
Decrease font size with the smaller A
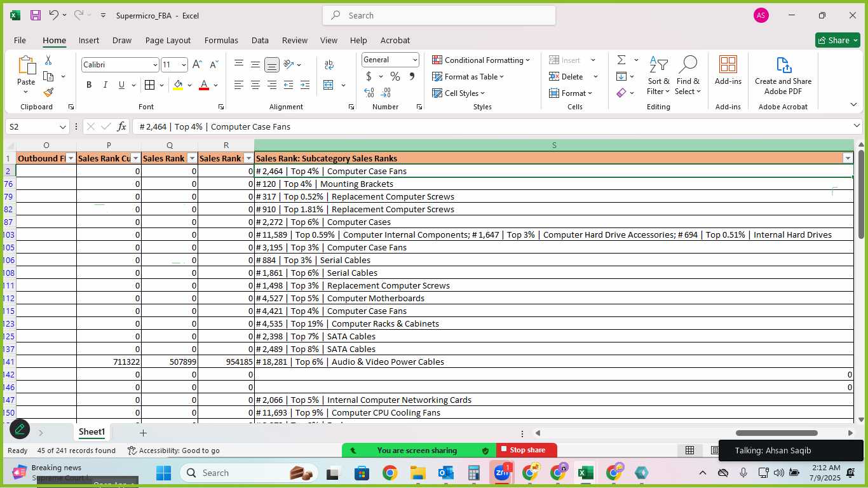click(x=214, y=64)
